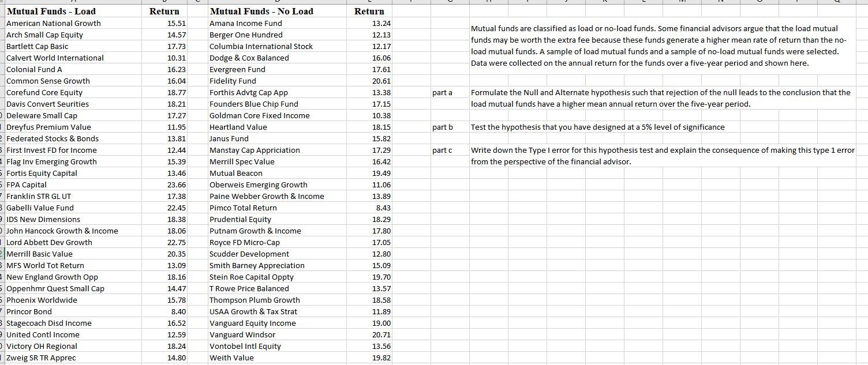This screenshot has height=365, width=868.
Task: Click return value 22.75
Action: [164, 242]
